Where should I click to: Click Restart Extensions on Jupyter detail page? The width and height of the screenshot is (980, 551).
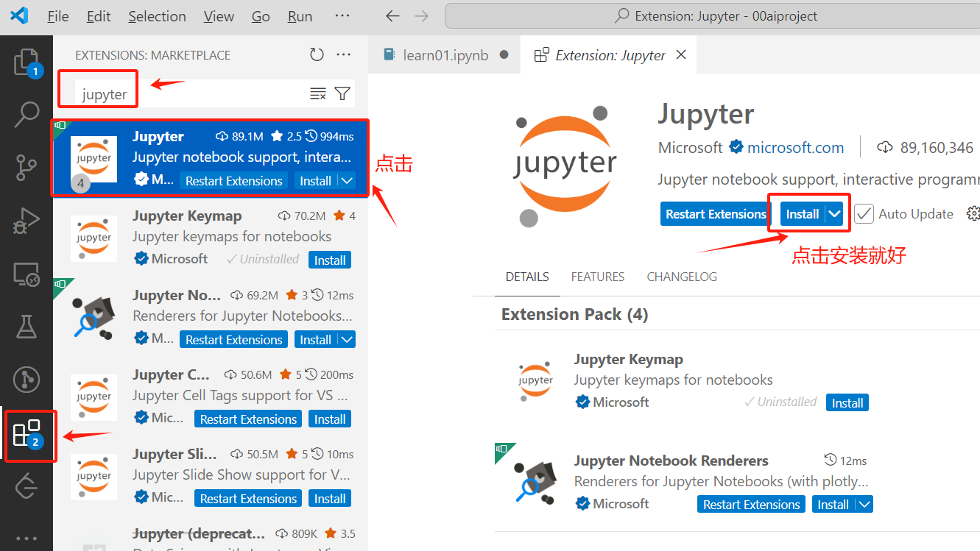point(716,214)
